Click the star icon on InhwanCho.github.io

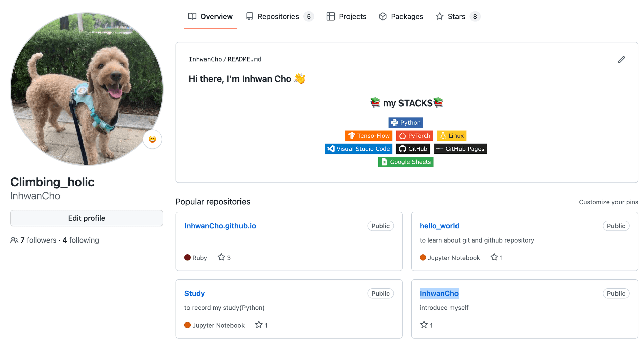coord(221,257)
